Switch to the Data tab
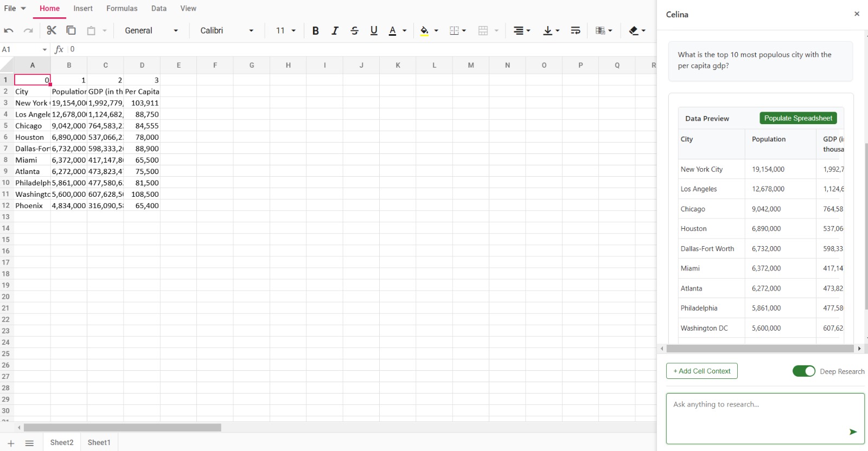This screenshot has width=868, height=451. tap(159, 8)
